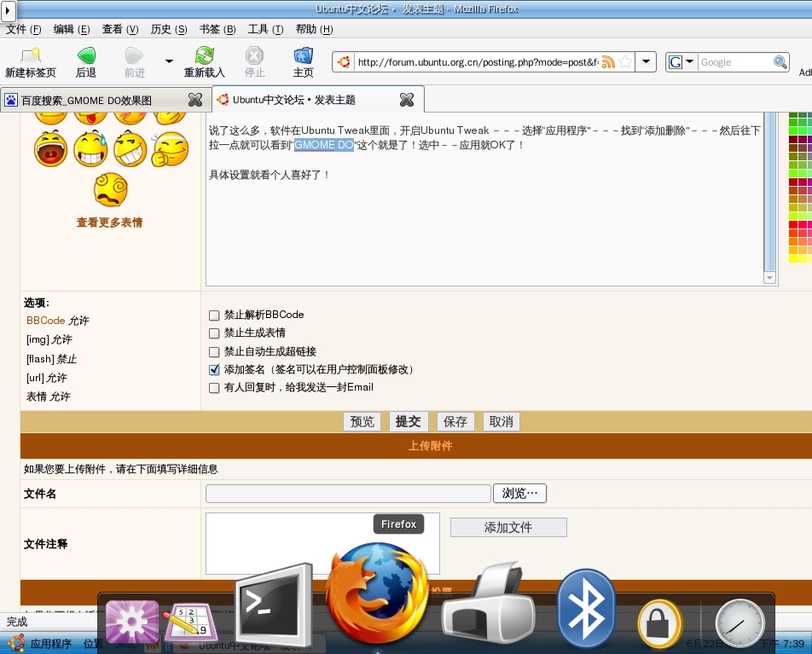Go to home page with 主页 icon

(304, 62)
